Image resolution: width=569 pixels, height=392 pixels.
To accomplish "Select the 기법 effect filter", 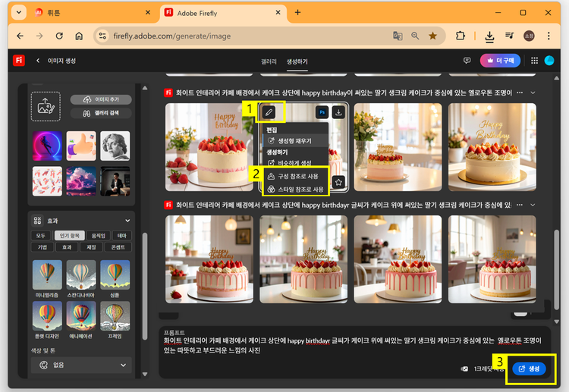I will coord(42,247).
